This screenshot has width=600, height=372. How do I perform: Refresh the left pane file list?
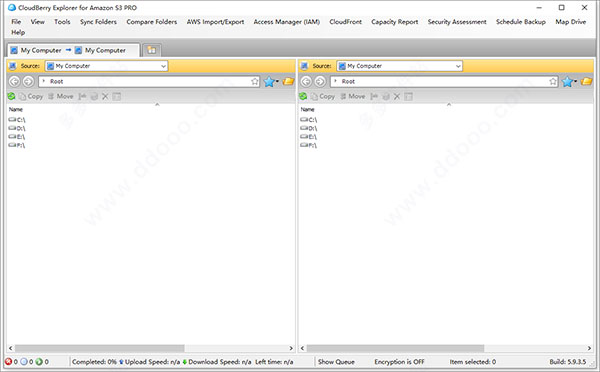[x=11, y=96]
